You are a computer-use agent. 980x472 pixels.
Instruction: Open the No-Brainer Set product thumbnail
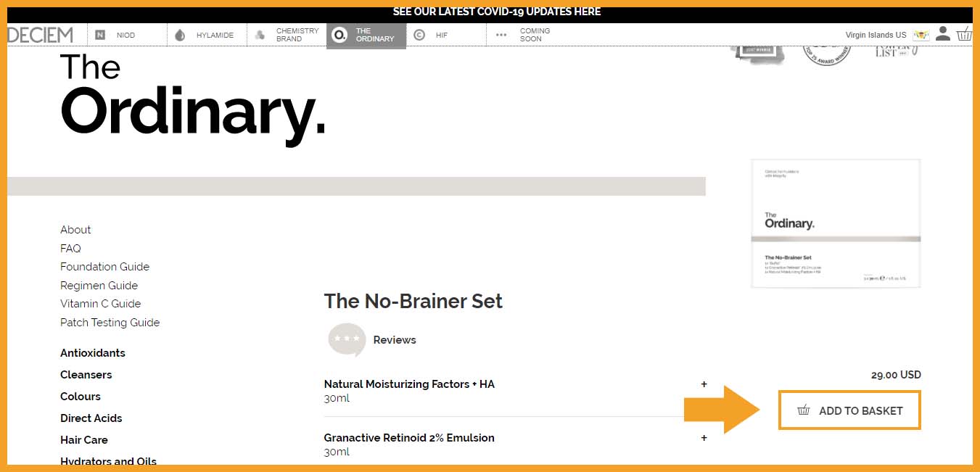836,223
